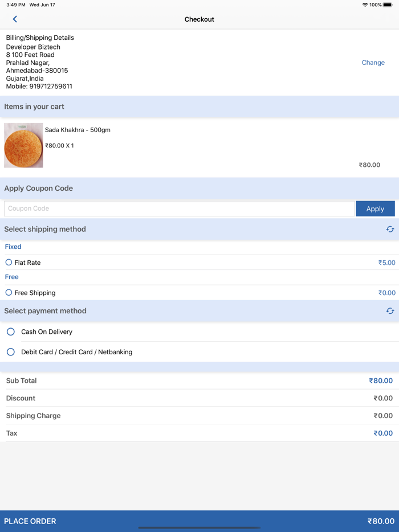The height and width of the screenshot is (532, 399).
Task: Tap the Sub Total amount row
Action: click(x=199, y=380)
